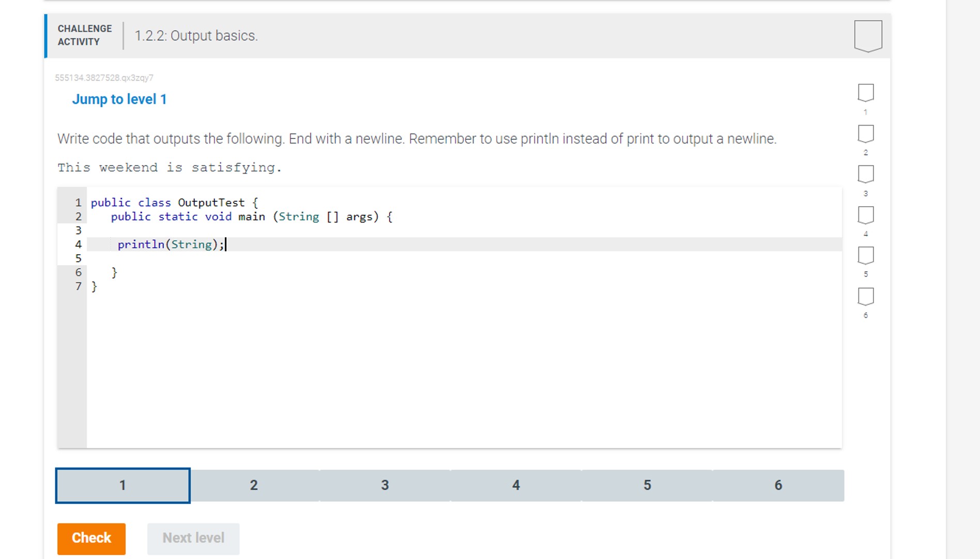Click the Next level button
The width and height of the screenshot is (980, 559).
[x=193, y=538]
